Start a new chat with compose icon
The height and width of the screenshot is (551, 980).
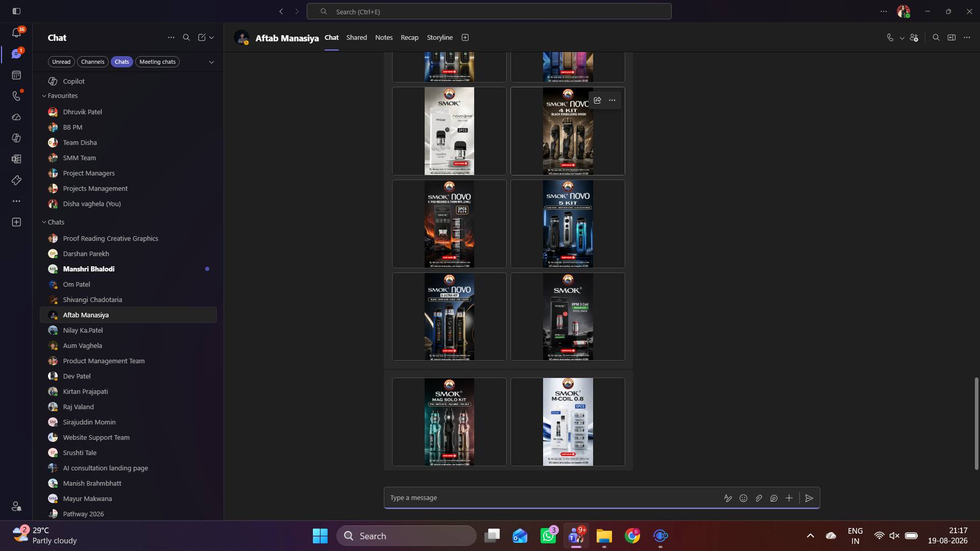pyautogui.click(x=202, y=38)
